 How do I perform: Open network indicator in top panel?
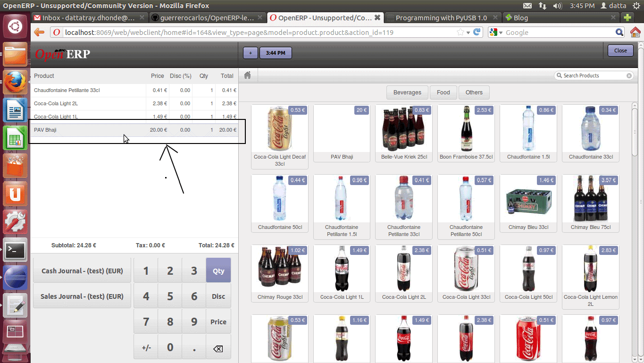(543, 6)
